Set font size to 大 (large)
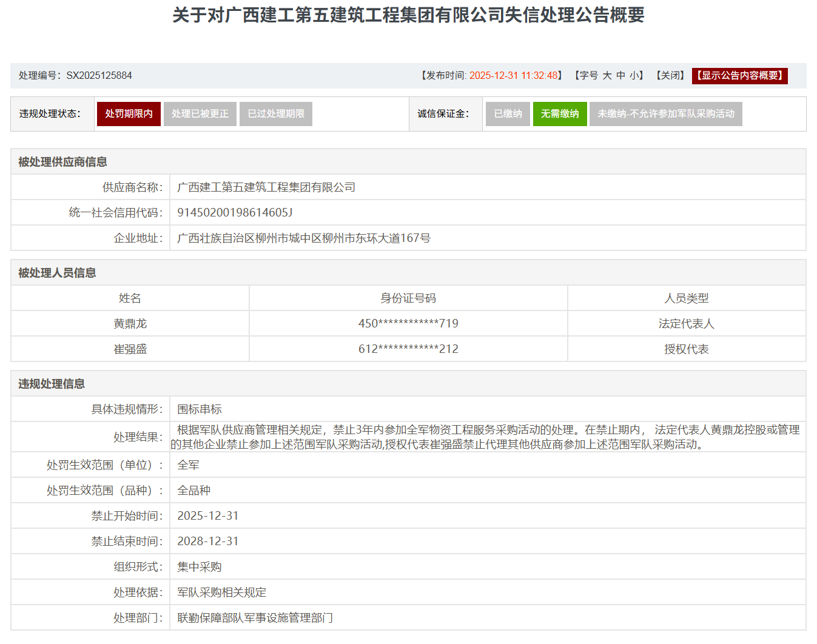Viewport: 817px width, 644px height. click(607, 76)
